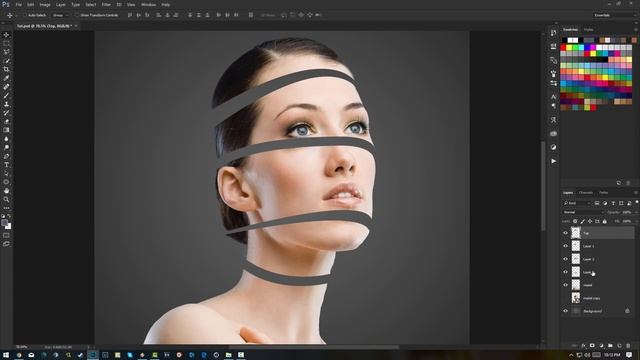Select the Magic Wand tool

point(6,61)
